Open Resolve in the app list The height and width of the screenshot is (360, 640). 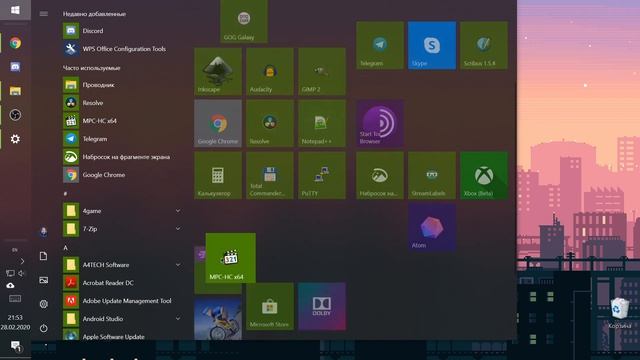tap(122, 103)
